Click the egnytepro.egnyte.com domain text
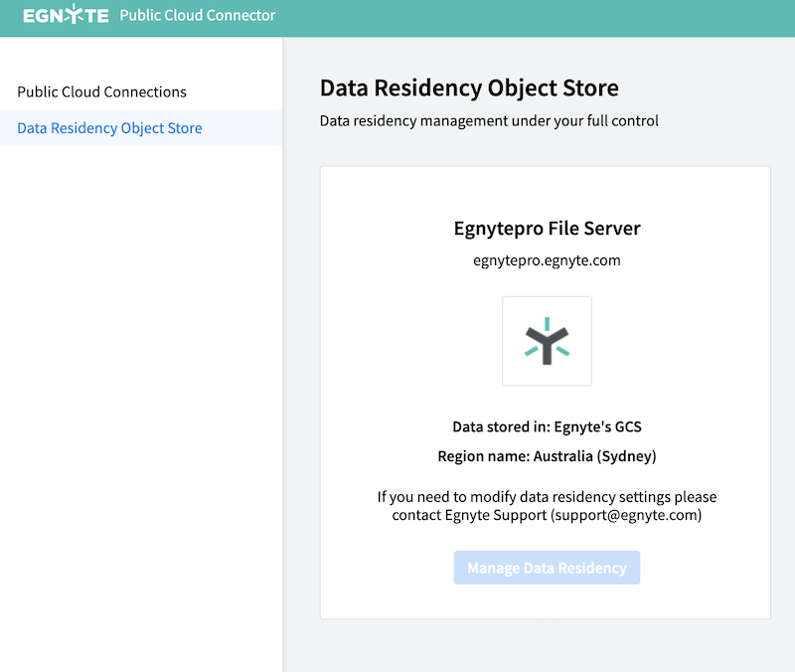Screen dimensions: 795x672 pos(547,260)
